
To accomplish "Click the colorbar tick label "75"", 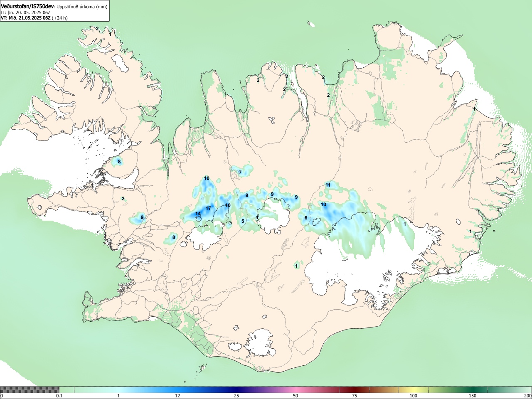I will click(355, 396).
